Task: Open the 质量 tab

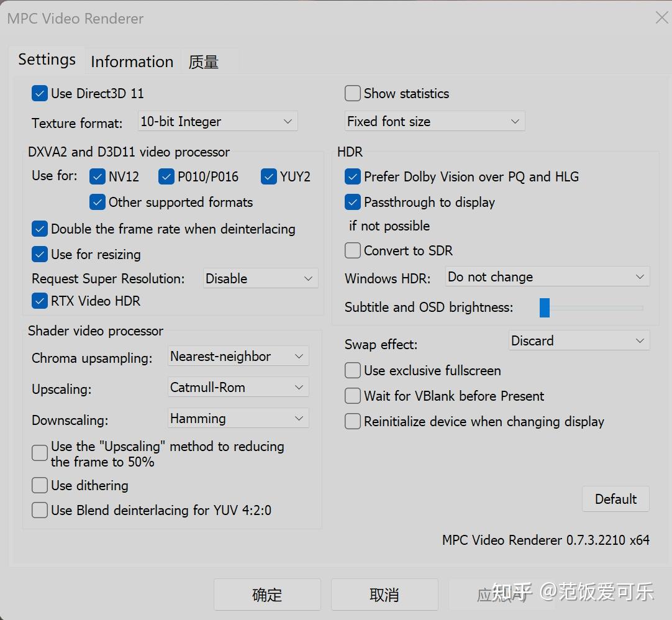Action: click(x=203, y=62)
